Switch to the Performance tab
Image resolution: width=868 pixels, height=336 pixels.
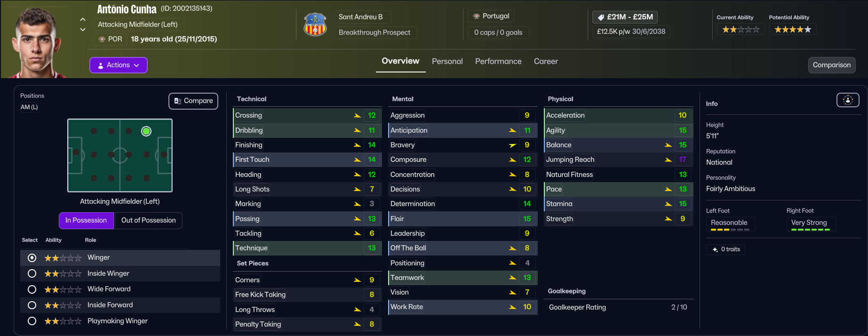click(x=498, y=62)
